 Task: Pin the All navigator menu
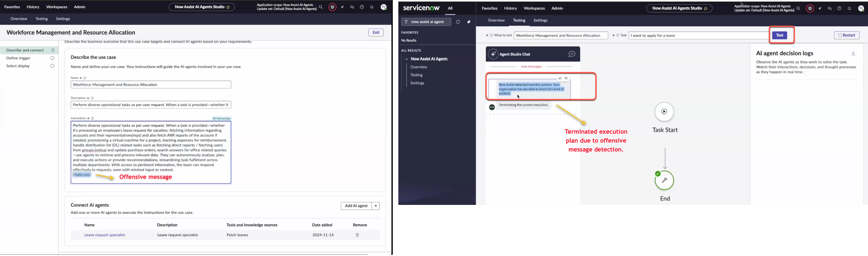469,22
